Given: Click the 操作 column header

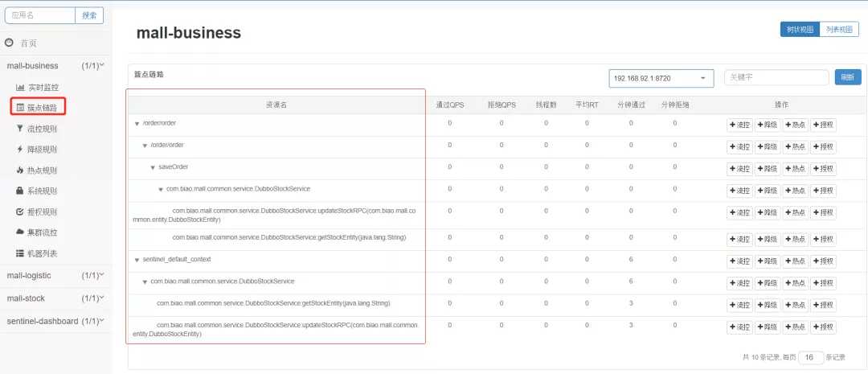Looking at the screenshot, I should [x=782, y=105].
